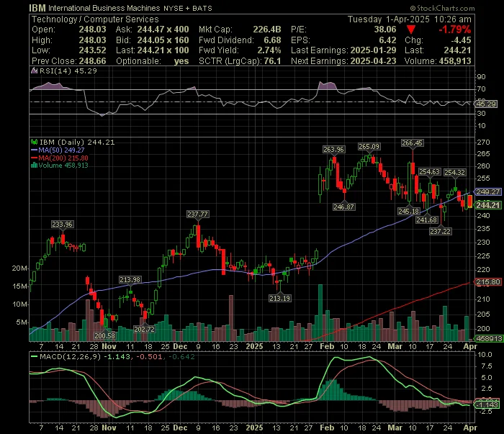Click the RSI indicator icon beside RSI(14)
Viewport: 504px width, 434px height.
click(x=34, y=71)
